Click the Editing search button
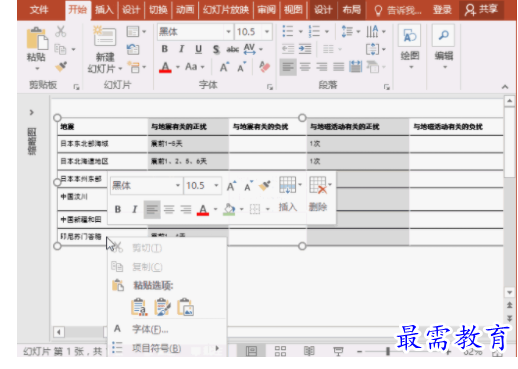This screenshot has width=518, height=369. [444, 46]
